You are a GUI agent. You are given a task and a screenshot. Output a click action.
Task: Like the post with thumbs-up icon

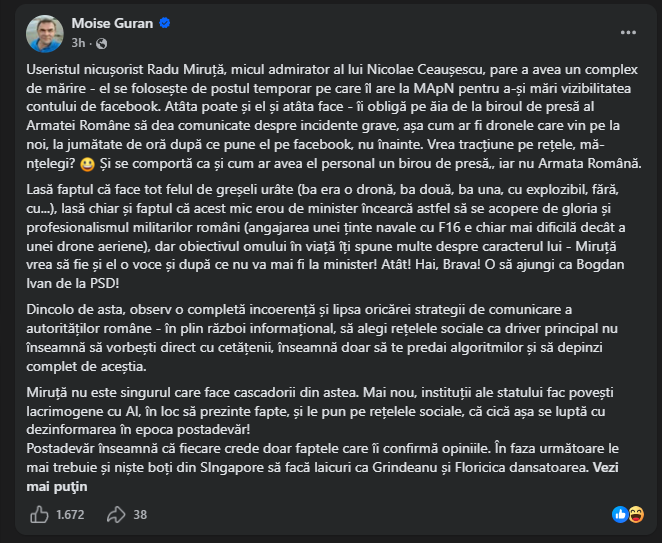coord(39,515)
